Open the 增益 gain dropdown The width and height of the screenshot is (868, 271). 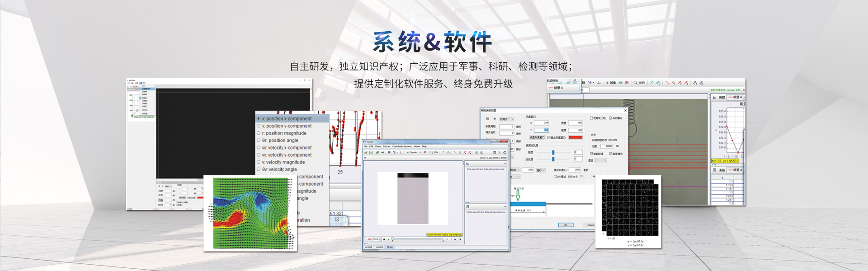(x=601, y=160)
